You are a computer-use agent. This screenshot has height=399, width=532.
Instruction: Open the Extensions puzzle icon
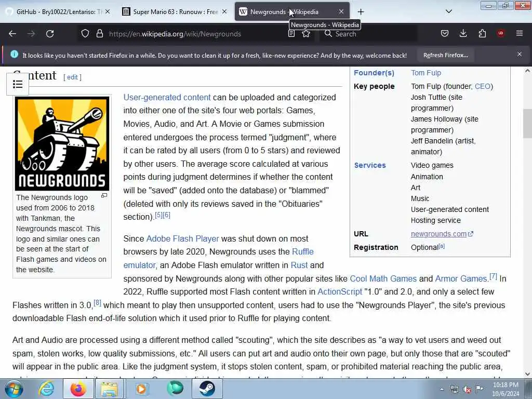click(x=482, y=33)
